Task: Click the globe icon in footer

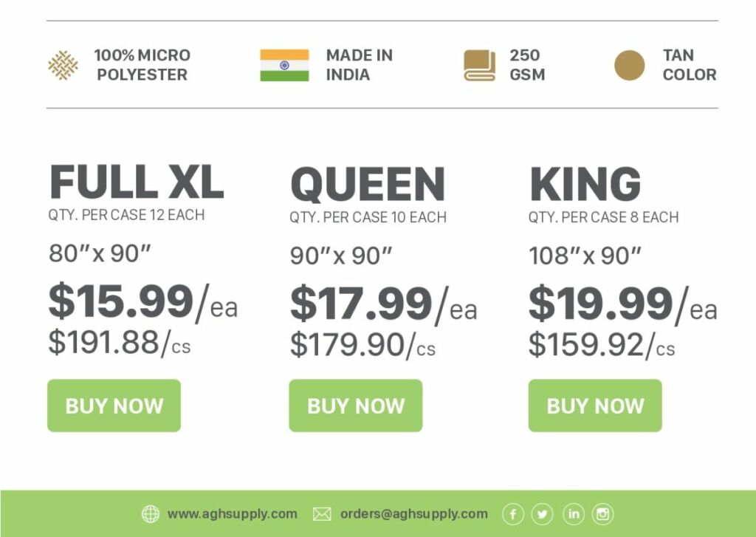Action: (150, 514)
